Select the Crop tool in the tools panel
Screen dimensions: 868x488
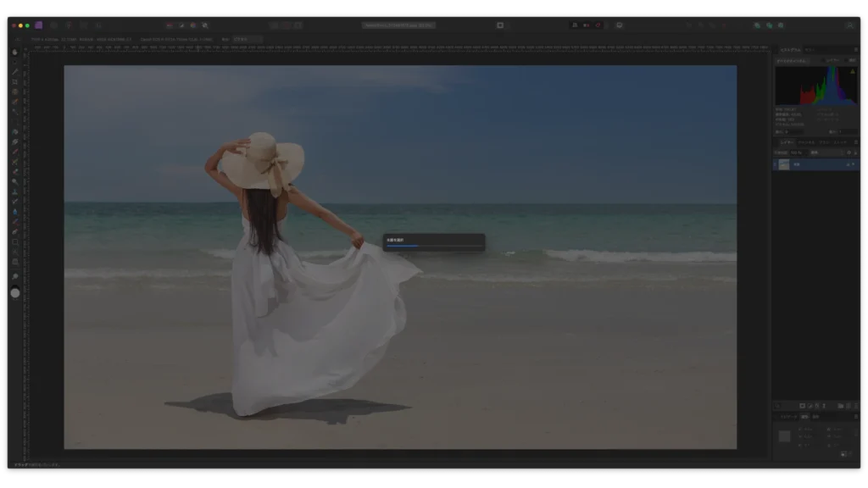(x=14, y=81)
